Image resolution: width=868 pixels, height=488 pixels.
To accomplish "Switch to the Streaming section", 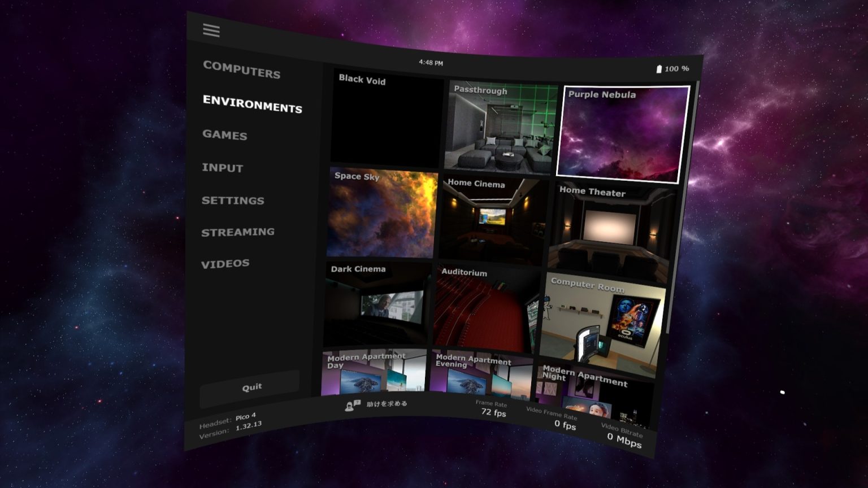I will coord(238,232).
